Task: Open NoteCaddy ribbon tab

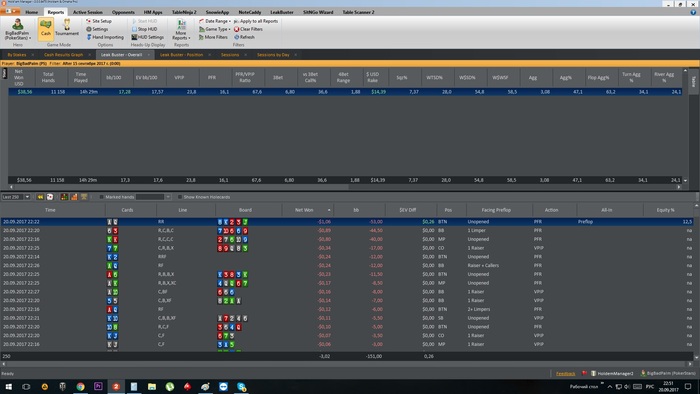Action: 250,12
